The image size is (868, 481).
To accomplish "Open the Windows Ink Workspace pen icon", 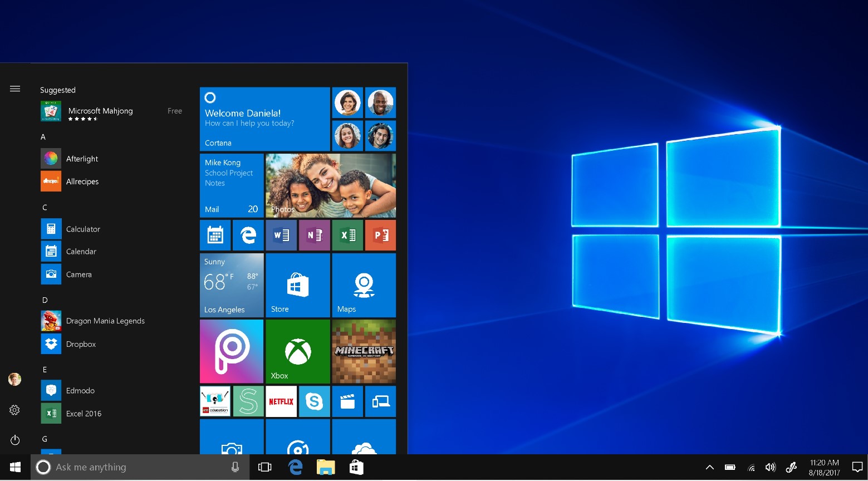I will (791, 468).
